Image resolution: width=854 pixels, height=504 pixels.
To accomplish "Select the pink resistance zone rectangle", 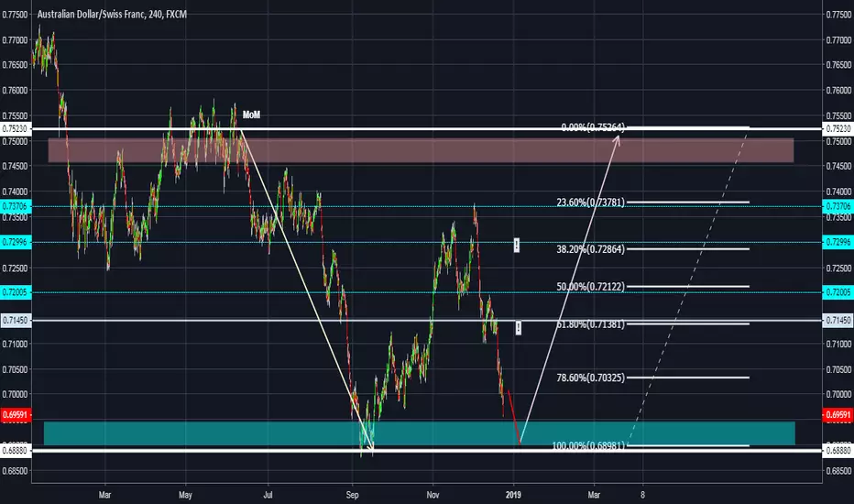I will click(x=421, y=150).
